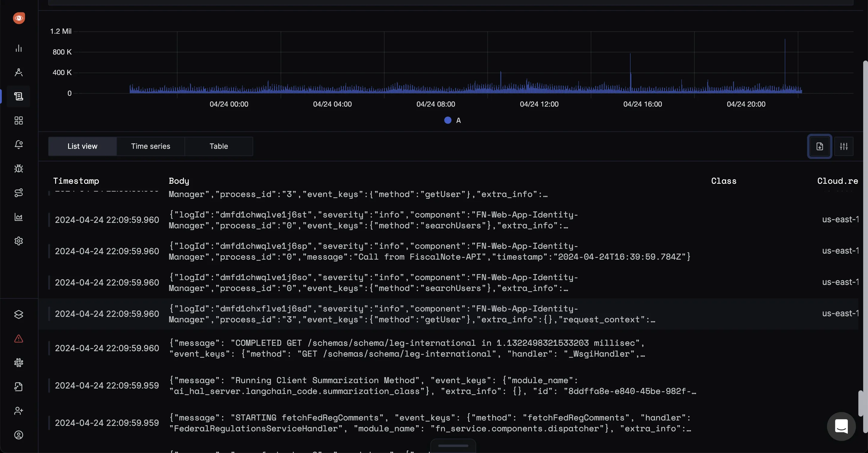This screenshot has width=868, height=453.
Task: Click the download logs export icon
Action: point(819,146)
